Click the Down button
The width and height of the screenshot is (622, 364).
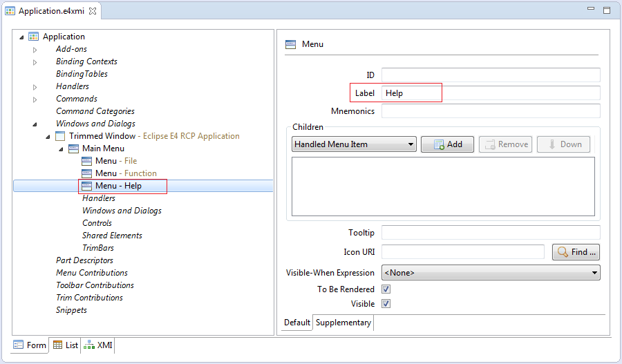[564, 144]
